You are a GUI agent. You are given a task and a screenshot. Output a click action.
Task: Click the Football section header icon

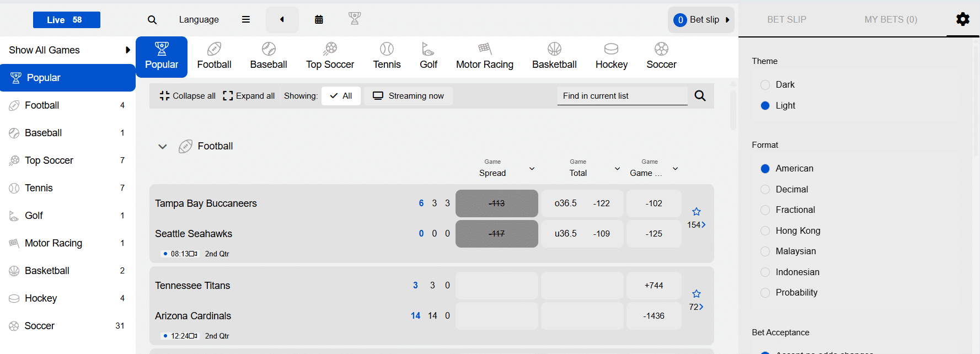pos(185,146)
